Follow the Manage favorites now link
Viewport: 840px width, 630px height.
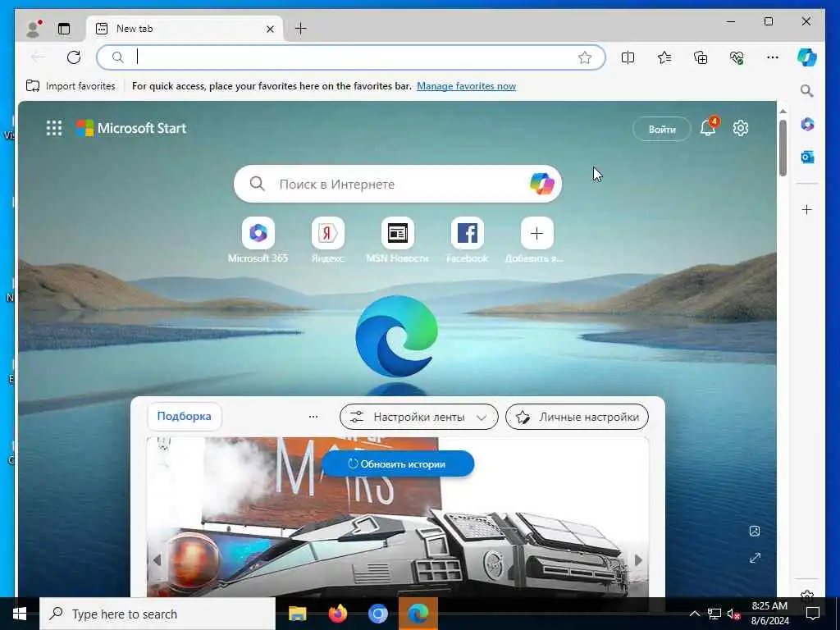coord(466,85)
